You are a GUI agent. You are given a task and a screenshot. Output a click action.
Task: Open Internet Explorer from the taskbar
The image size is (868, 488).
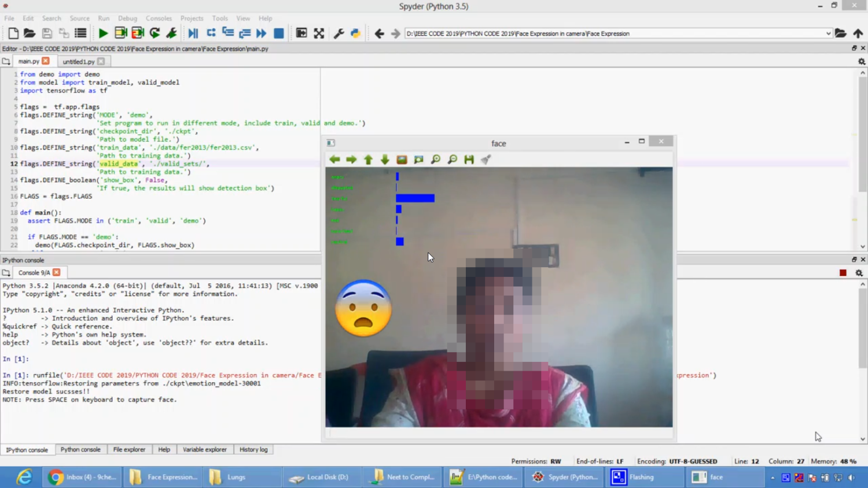point(24,477)
